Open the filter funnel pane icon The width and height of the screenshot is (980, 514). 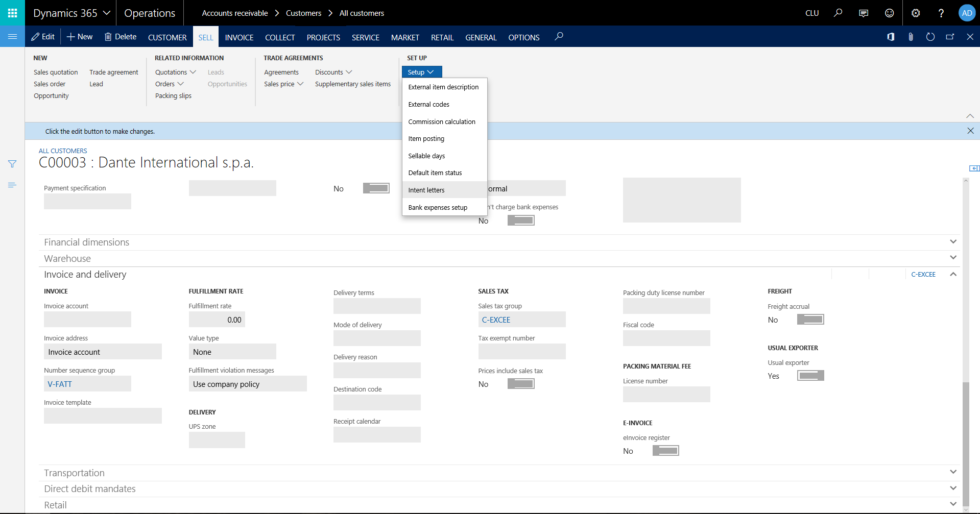coord(12,164)
